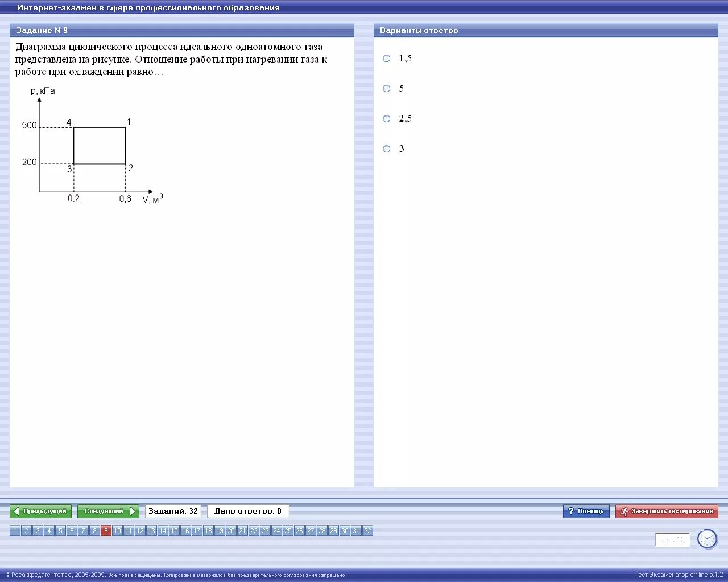Jump to question 31 in navigator
The width and height of the screenshot is (728, 582).
coord(356,531)
